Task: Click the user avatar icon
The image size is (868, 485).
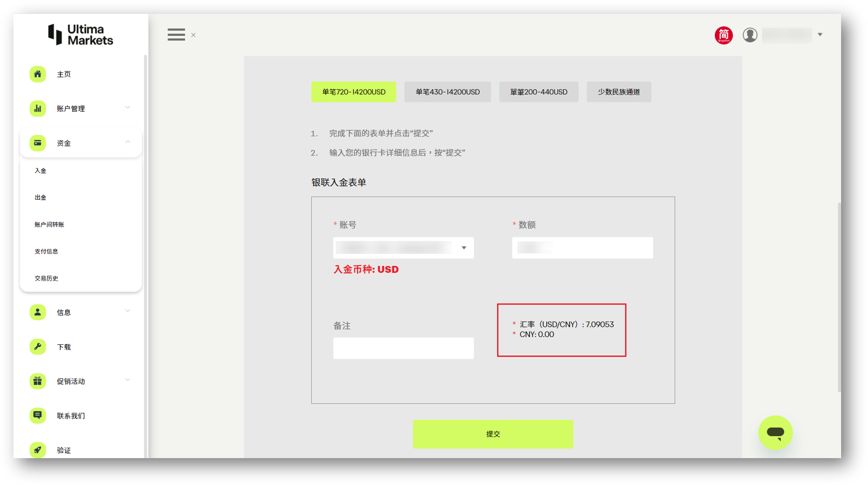Action: pyautogui.click(x=750, y=35)
